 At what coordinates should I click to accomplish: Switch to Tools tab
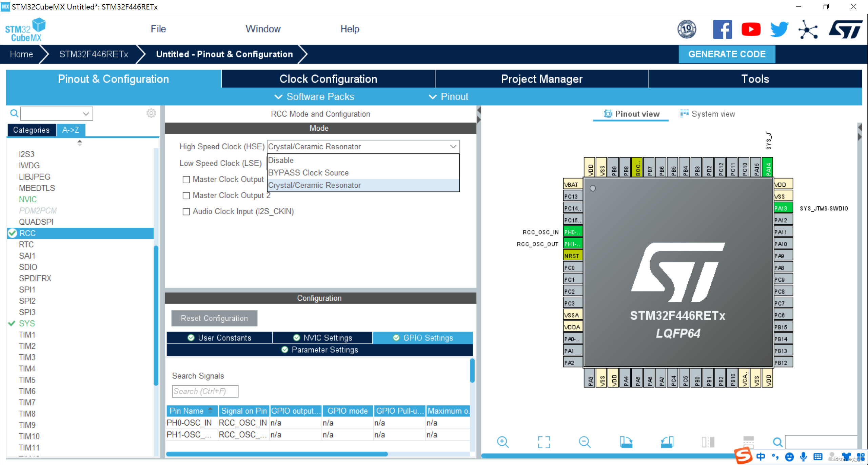pos(755,79)
